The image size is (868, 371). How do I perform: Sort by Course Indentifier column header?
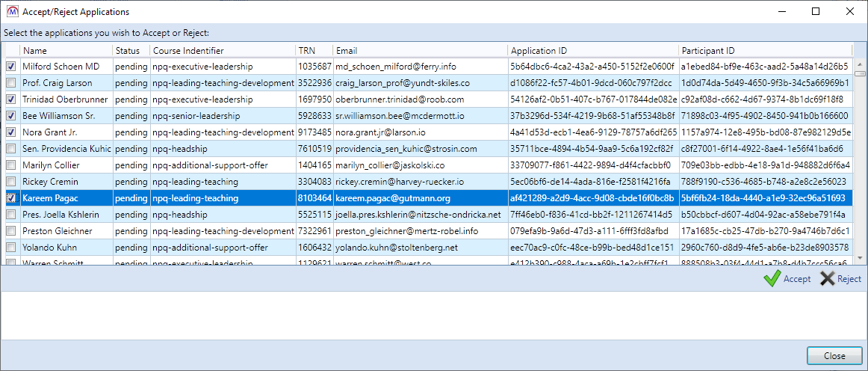pos(221,50)
